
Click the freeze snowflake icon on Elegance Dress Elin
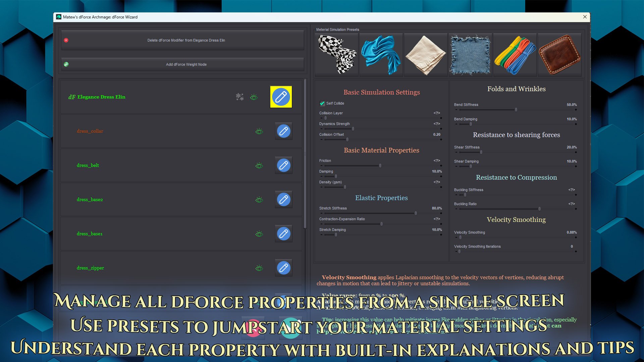[x=239, y=97]
